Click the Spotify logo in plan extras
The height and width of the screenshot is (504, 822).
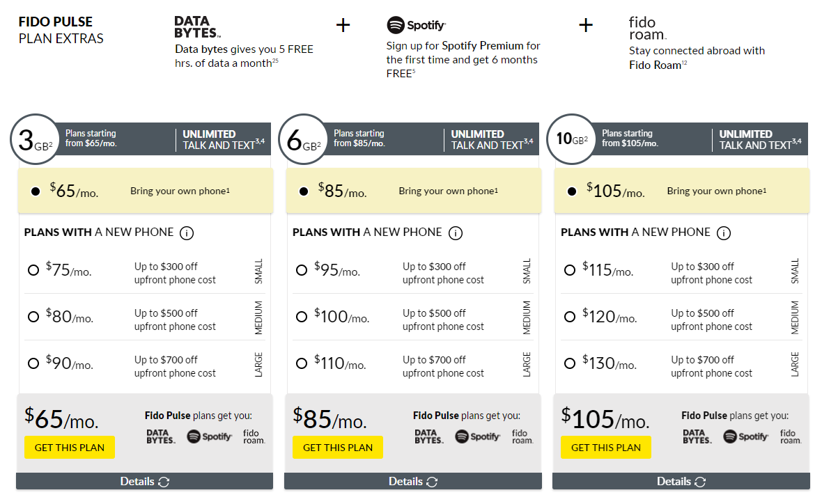pos(417,24)
